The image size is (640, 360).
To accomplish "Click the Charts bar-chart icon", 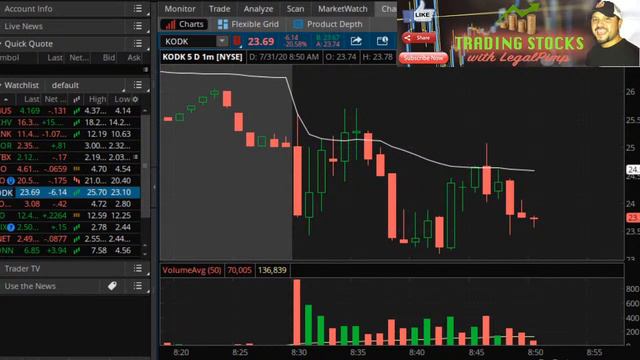I will point(171,24).
